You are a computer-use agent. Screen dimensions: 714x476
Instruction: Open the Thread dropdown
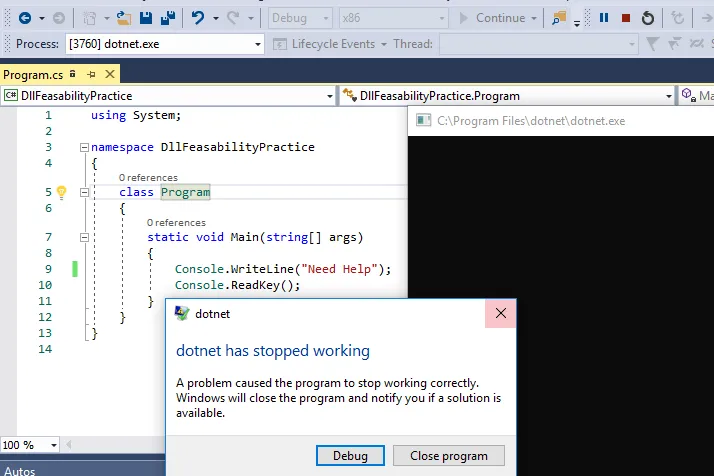[x=539, y=44]
